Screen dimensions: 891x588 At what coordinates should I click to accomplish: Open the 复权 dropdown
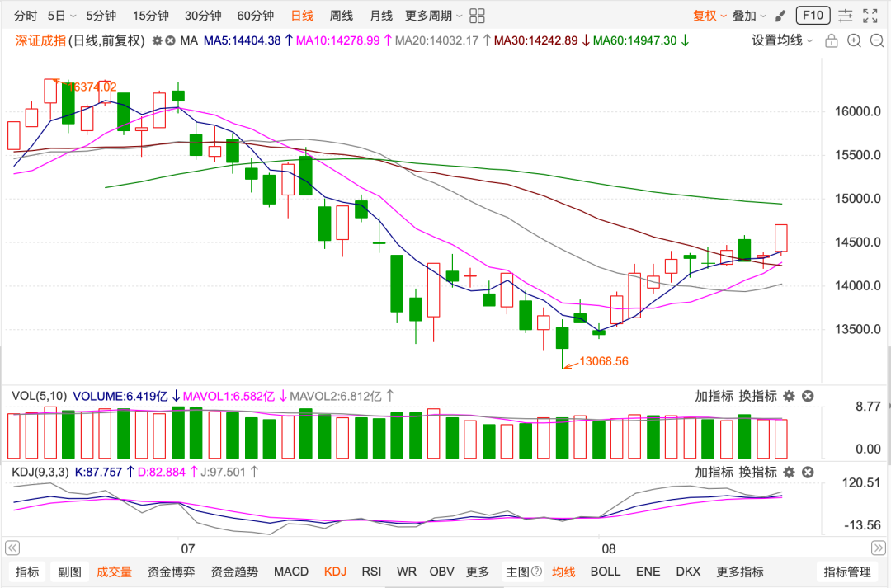[x=709, y=16]
